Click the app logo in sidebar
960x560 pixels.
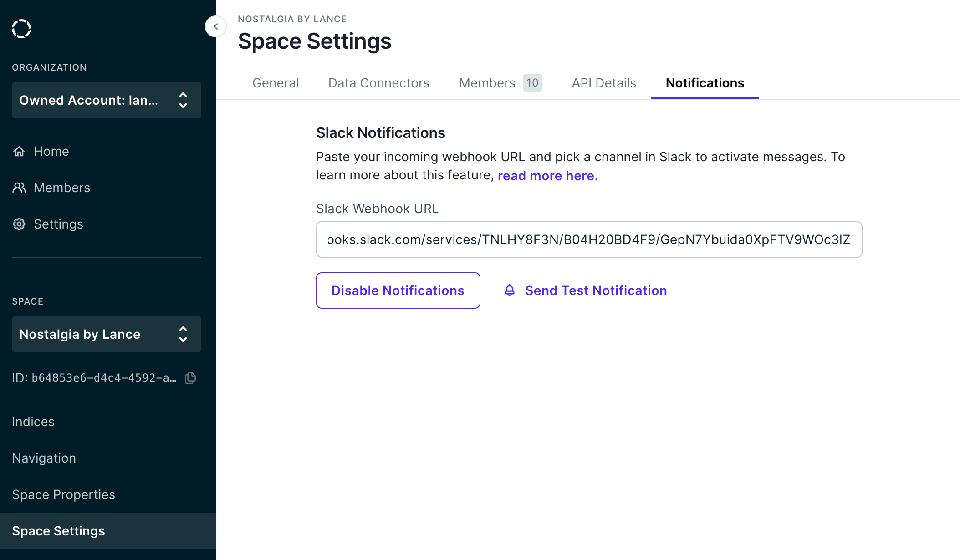pos(21,29)
